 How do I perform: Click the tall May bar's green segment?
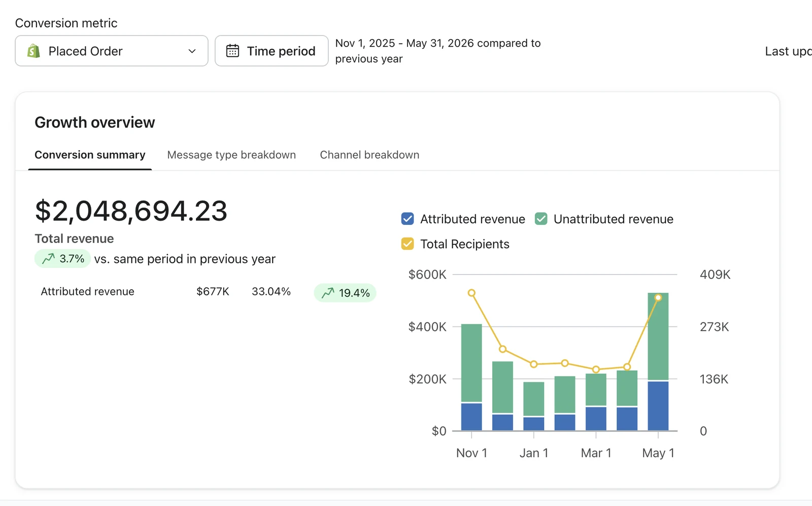click(x=658, y=336)
